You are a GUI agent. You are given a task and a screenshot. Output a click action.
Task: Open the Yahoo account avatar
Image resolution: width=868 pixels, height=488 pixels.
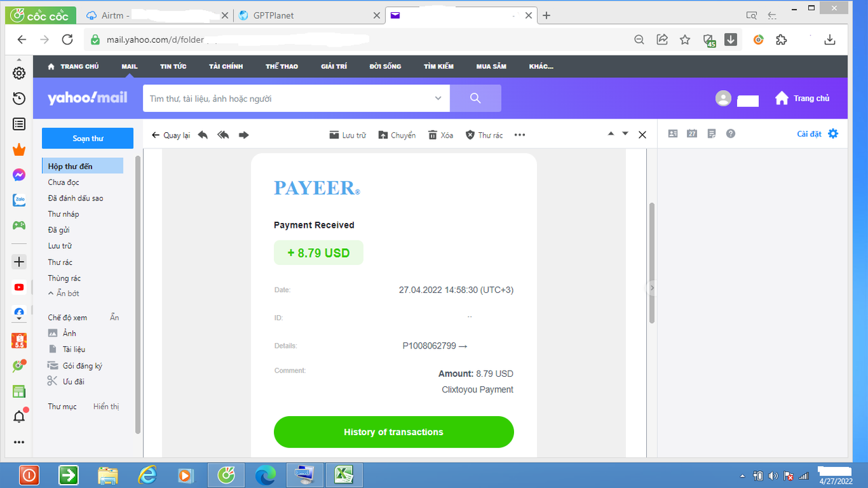tap(724, 98)
